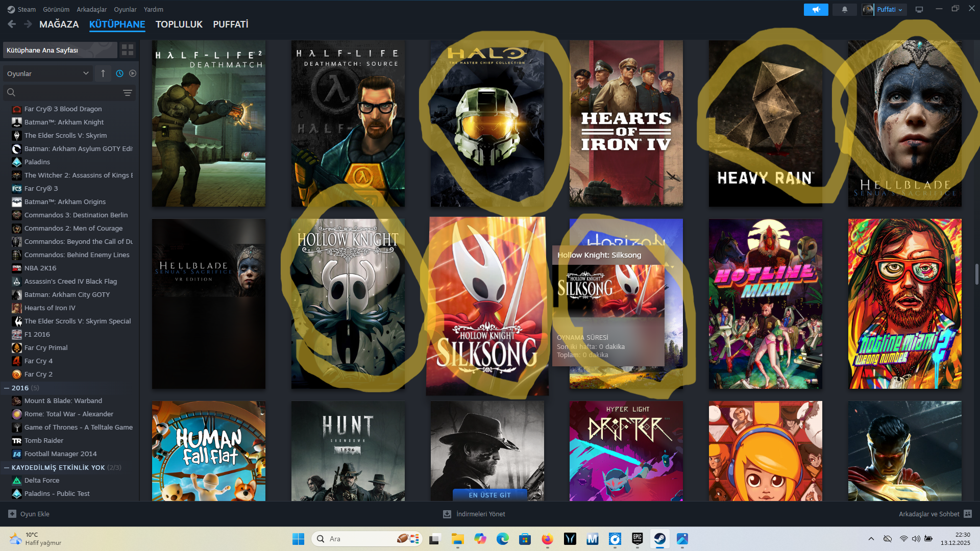Enter Big Picture mode icon

pyautogui.click(x=919, y=10)
